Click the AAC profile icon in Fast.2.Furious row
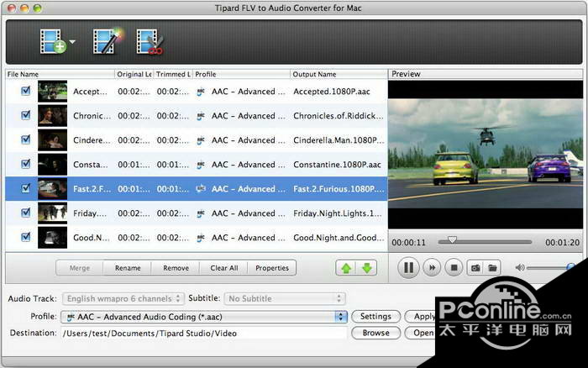The image size is (588, 368). coord(201,189)
